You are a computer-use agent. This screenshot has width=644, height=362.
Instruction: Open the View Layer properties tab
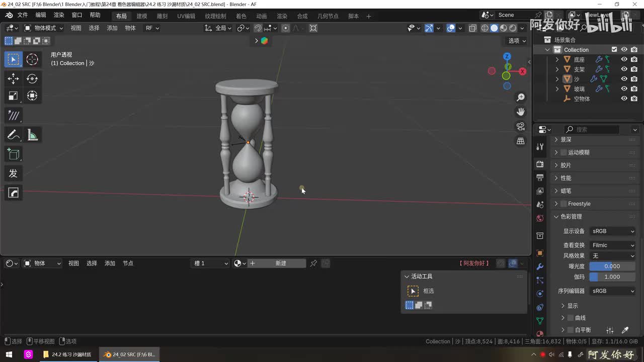point(540,191)
